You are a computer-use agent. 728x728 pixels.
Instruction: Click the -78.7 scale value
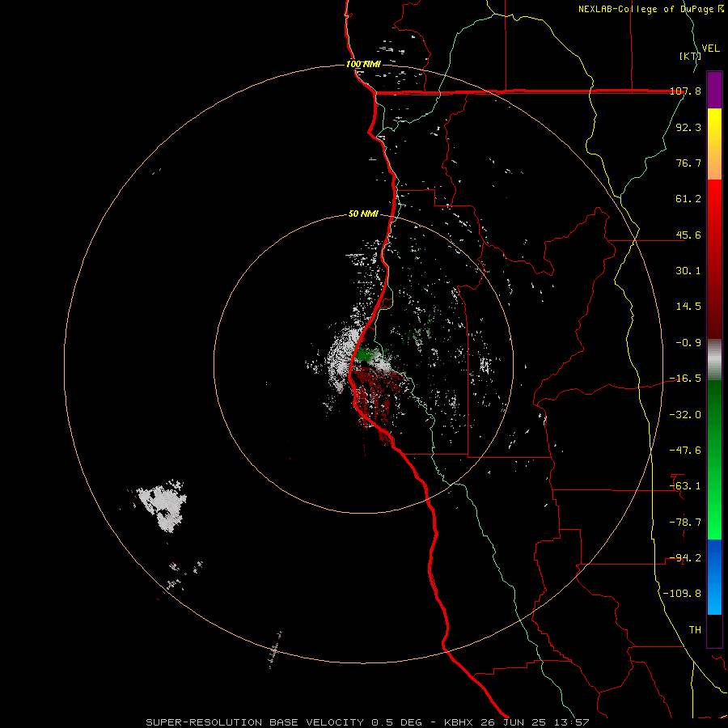685,523
